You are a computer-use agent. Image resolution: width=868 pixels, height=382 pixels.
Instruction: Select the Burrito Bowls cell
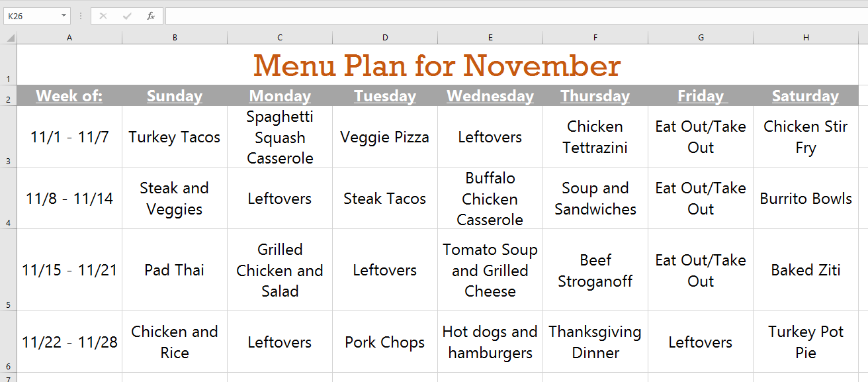pyautogui.click(x=805, y=198)
